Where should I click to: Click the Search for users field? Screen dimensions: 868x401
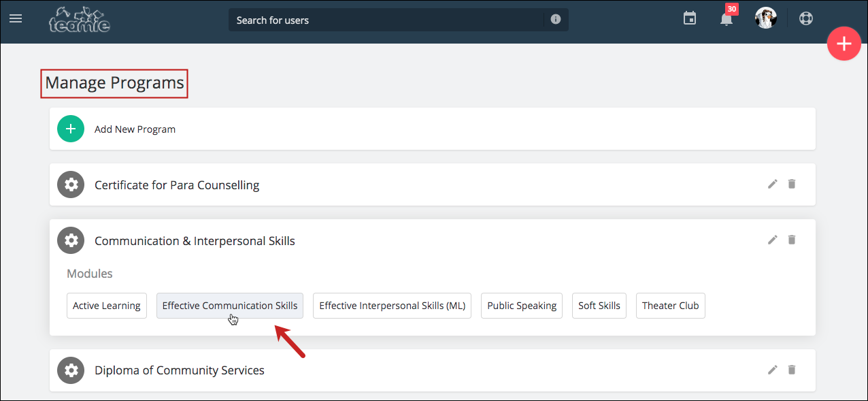(x=386, y=20)
